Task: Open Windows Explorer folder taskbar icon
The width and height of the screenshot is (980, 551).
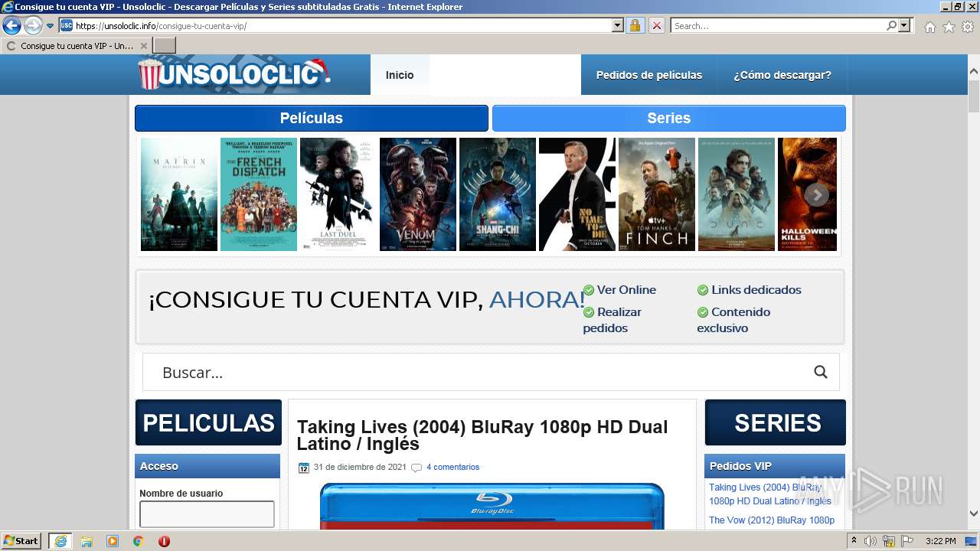Action: click(87, 541)
